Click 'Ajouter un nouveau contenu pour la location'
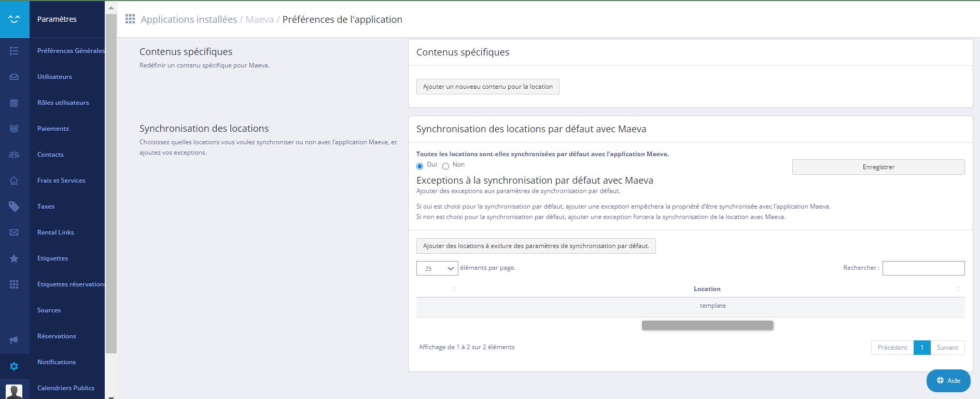Viewport: 980px width, 399px height. tap(487, 87)
